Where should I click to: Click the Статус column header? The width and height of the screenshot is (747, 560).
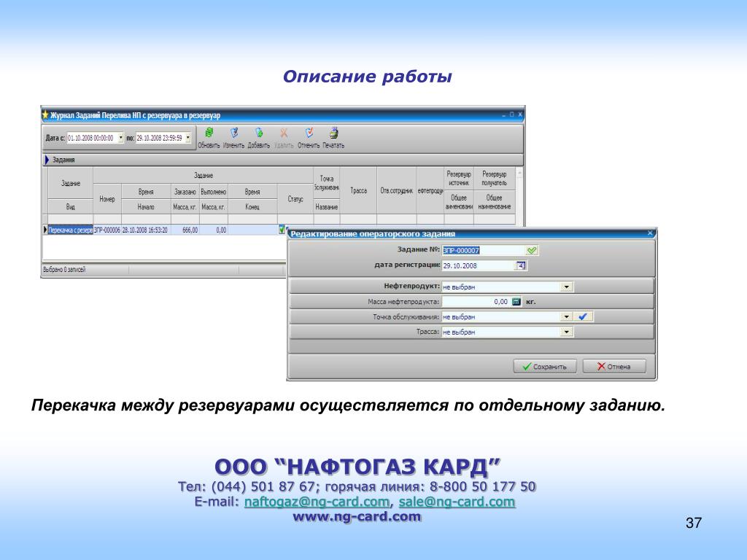point(295,198)
